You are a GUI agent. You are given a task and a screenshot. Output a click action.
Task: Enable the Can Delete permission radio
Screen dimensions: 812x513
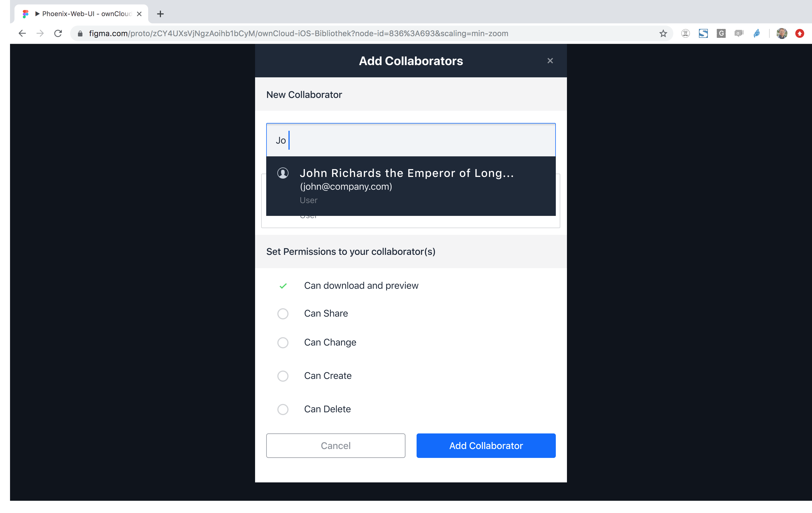[283, 409]
